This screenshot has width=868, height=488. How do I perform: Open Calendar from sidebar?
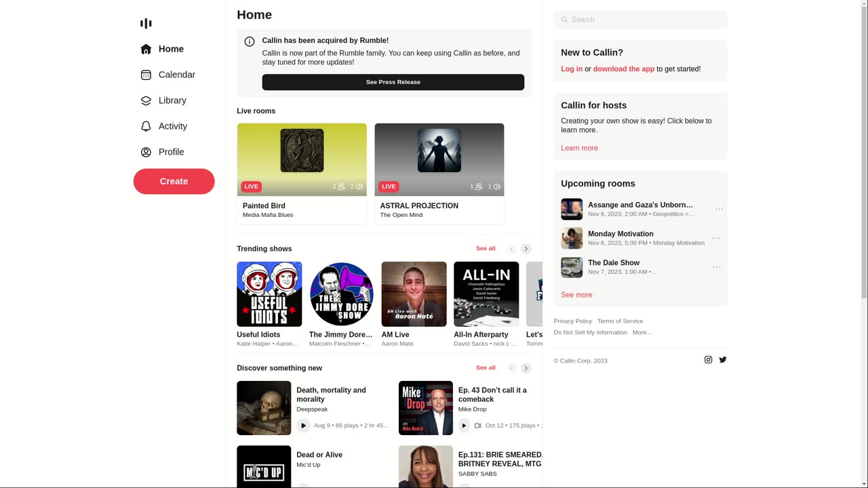pyautogui.click(x=176, y=75)
